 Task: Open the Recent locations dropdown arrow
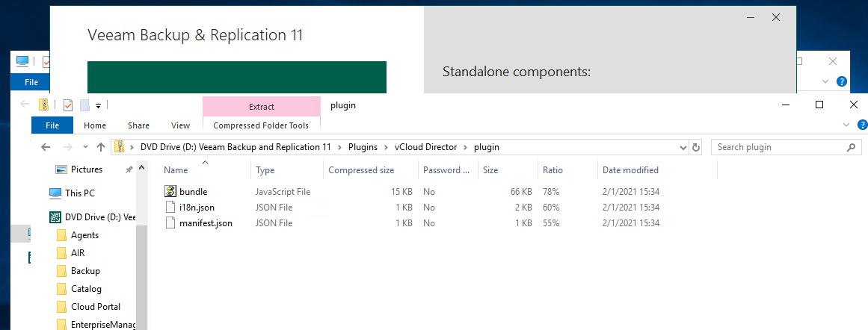pos(84,148)
